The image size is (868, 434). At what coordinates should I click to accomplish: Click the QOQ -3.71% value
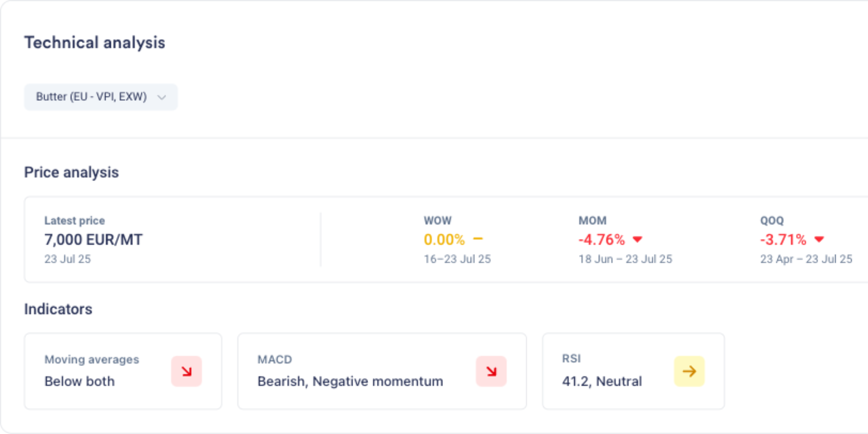tap(783, 240)
